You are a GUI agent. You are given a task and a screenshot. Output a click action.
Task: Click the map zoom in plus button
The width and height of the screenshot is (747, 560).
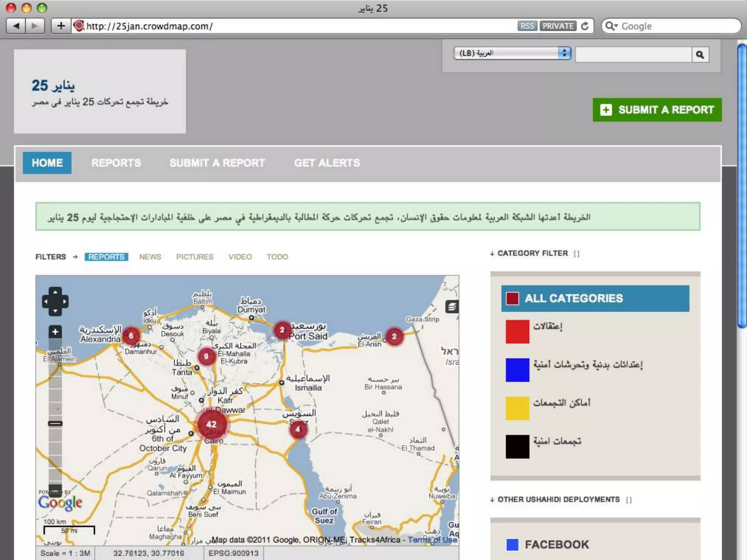(x=55, y=332)
